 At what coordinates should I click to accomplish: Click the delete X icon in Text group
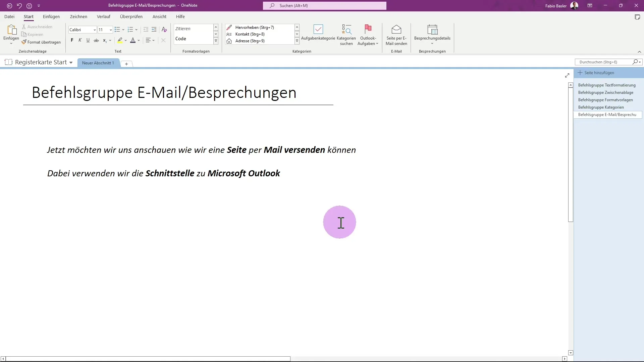tap(163, 40)
